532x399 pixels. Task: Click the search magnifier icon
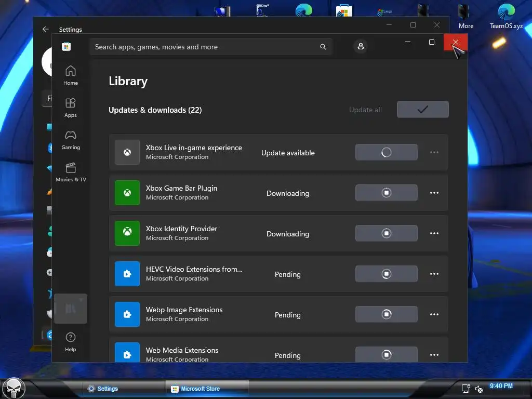pos(323,47)
